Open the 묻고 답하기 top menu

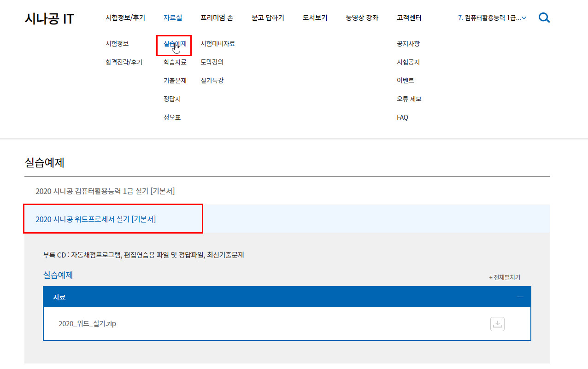coord(268,18)
